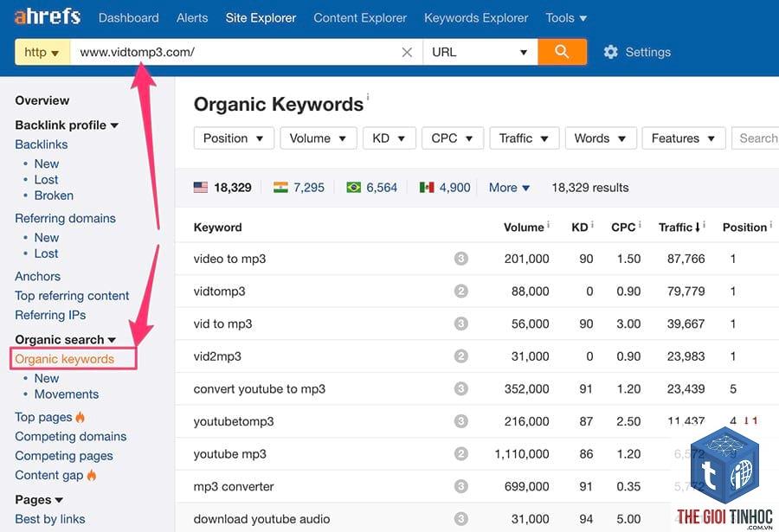The width and height of the screenshot is (779, 532).
Task: Open the URL mode dropdown
Action: pyautogui.click(x=480, y=52)
